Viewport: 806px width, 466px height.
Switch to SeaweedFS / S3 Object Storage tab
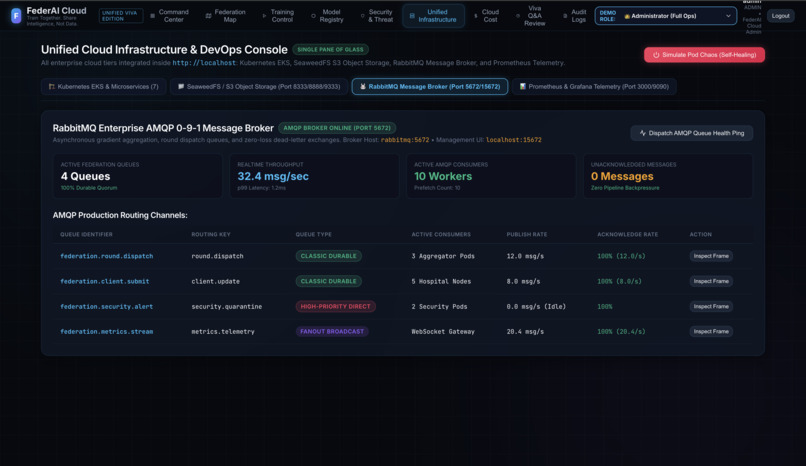(x=259, y=87)
